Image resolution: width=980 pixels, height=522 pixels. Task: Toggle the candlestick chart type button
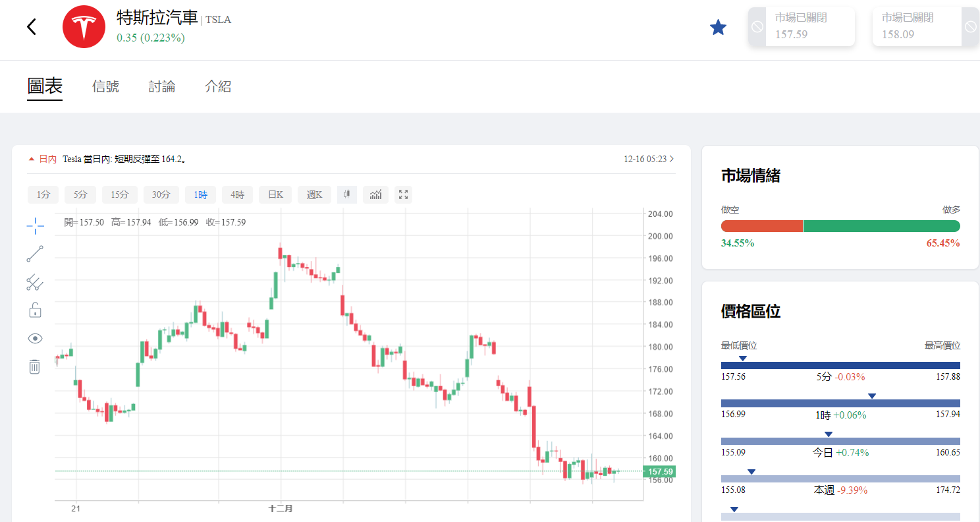coord(347,194)
